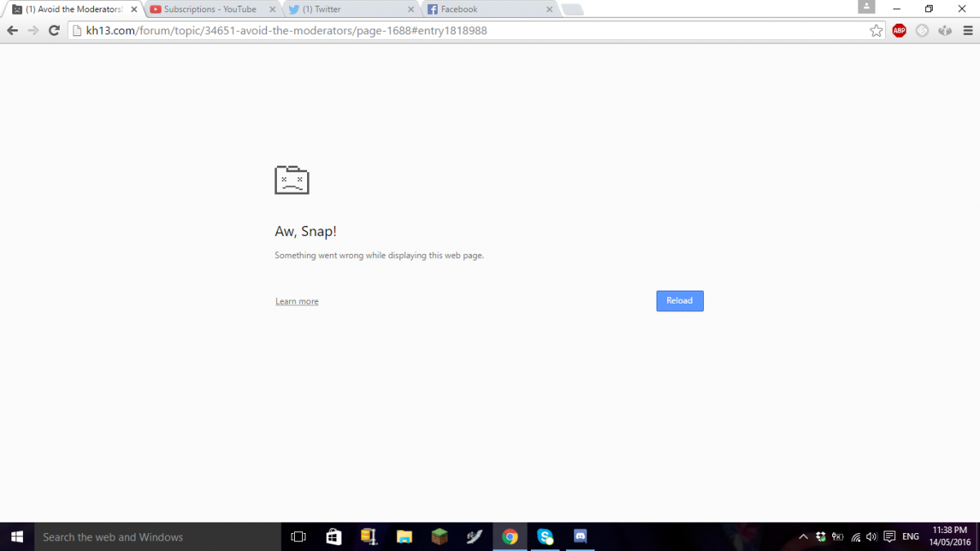Open the volume control in system tray
980x551 pixels.
[871, 537]
